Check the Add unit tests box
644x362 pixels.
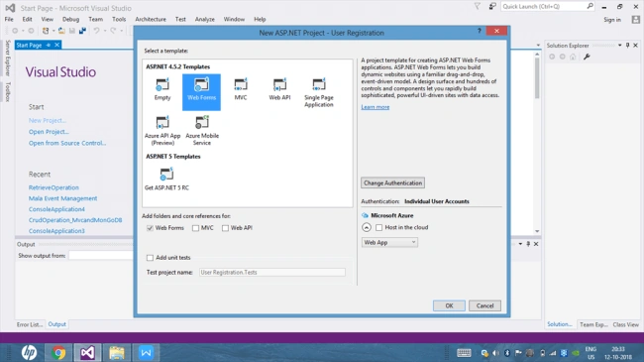point(150,258)
